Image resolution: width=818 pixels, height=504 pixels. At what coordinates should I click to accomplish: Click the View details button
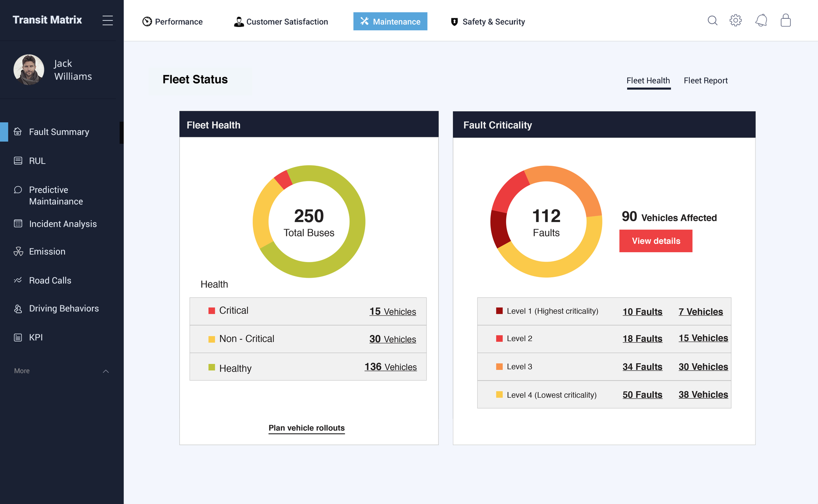click(x=656, y=241)
